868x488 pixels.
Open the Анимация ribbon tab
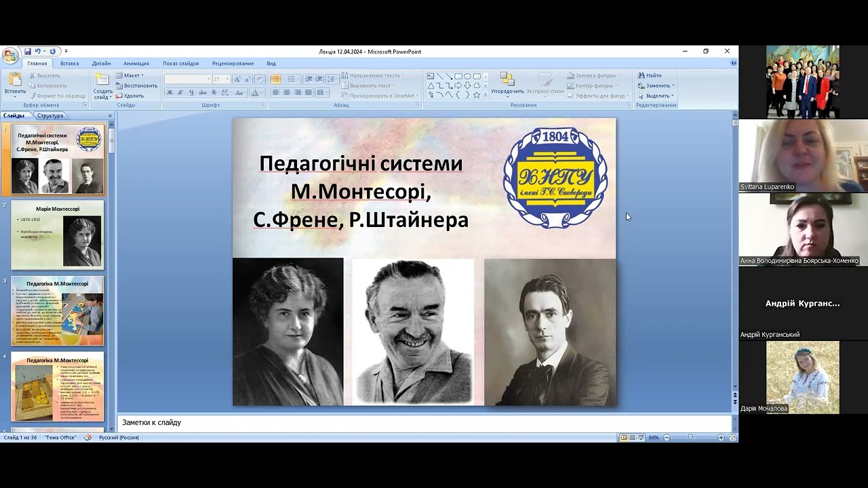tap(136, 63)
